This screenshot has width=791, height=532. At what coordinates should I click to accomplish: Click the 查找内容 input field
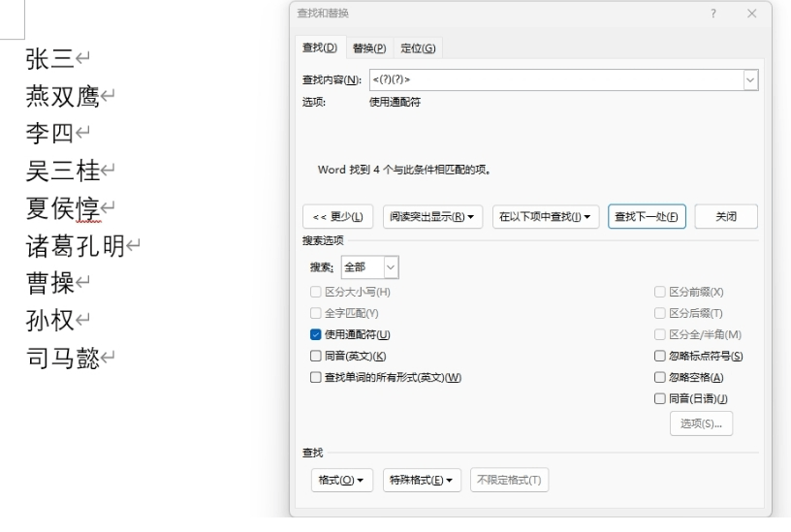pos(556,79)
